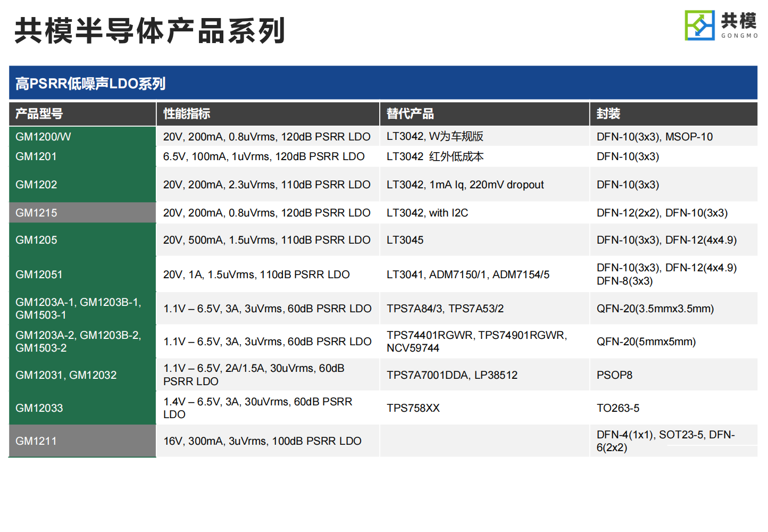The image size is (768, 532).
Task: Click the GM1200/W product cell
Action: [43, 137]
